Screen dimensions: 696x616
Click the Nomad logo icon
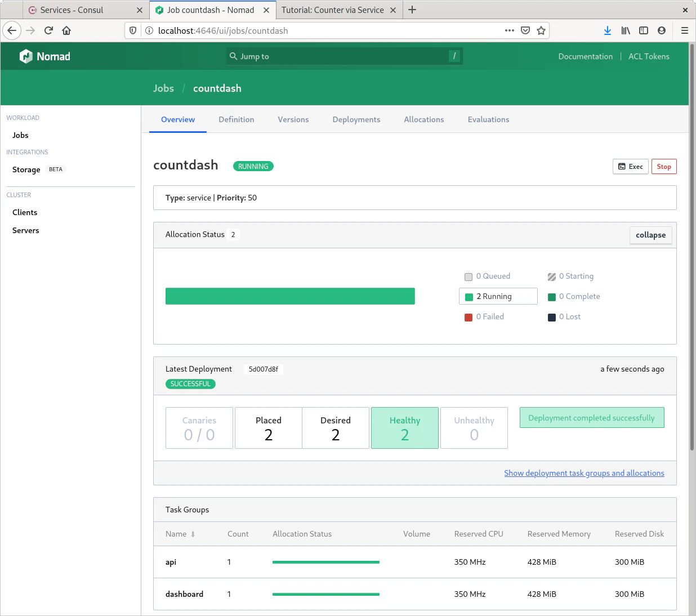click(26, 56)
